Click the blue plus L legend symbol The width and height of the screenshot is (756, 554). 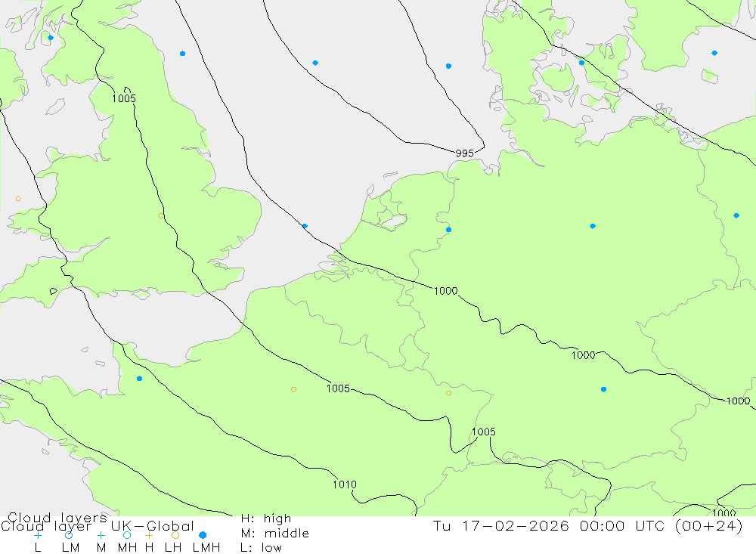coord(38,535)
